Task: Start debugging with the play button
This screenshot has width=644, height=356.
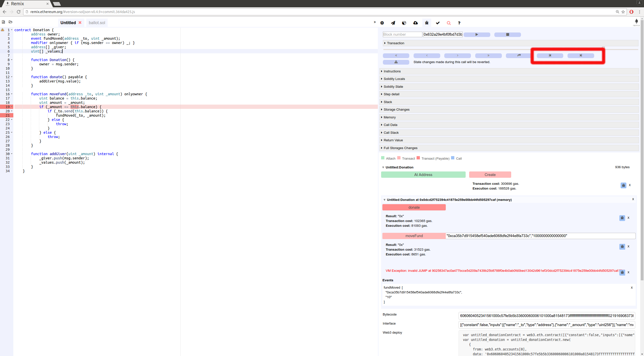Action: [x=477, y=35]
